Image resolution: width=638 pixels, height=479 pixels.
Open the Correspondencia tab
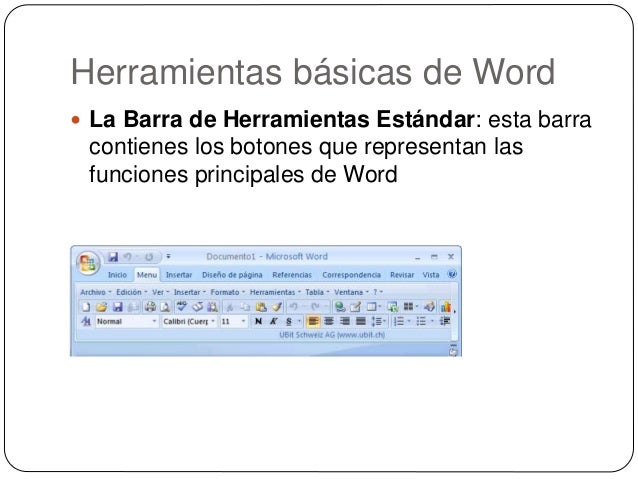(352, 275)
